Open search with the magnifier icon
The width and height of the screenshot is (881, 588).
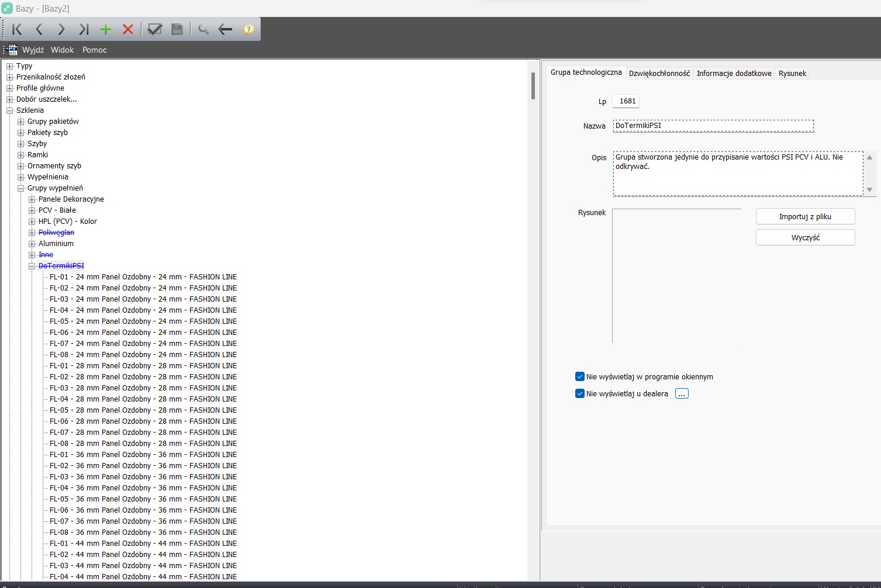pyautogui.click(x=203, y=29)
